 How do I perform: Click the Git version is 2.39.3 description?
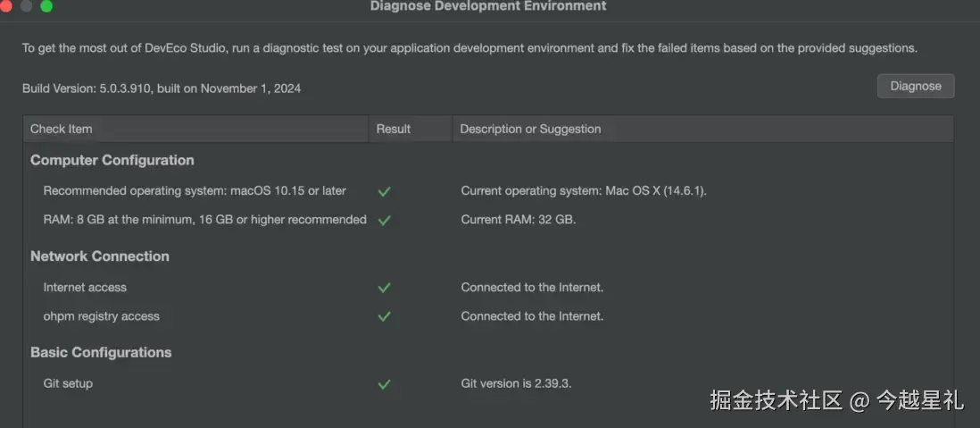(516, 384)
